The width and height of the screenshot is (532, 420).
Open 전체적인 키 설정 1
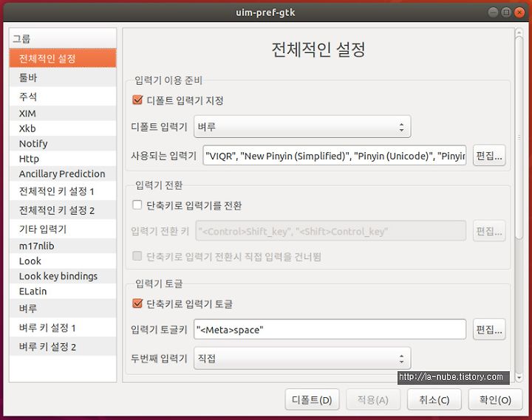tap(63, 191)
